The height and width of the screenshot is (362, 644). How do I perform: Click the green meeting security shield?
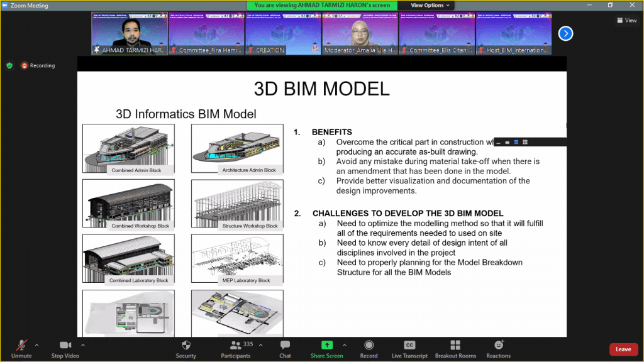pos(9,65)
